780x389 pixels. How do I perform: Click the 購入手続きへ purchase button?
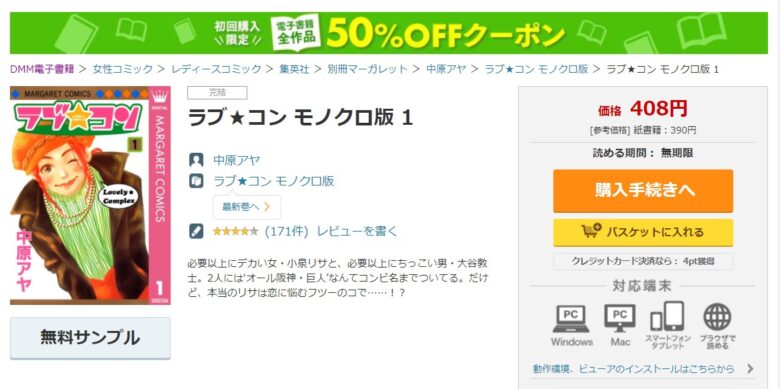[643, 191]
